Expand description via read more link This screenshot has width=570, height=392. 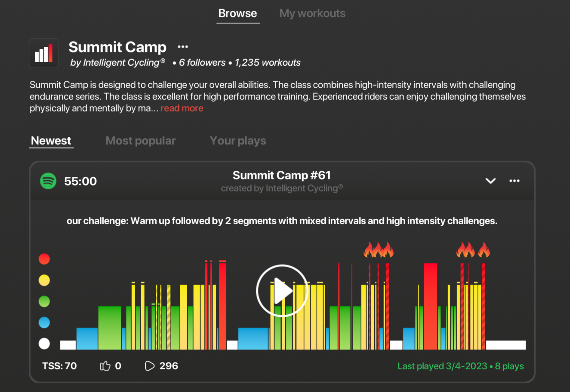tap(182, 108)
